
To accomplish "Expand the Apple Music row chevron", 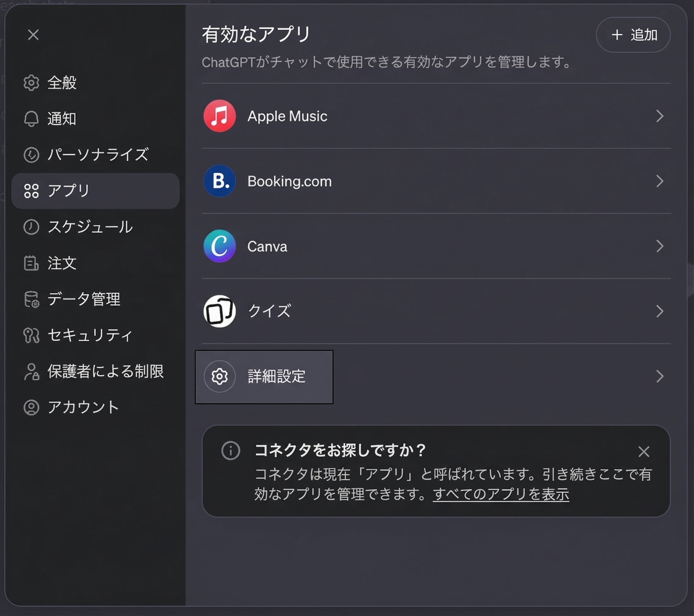I will [659, 116].
